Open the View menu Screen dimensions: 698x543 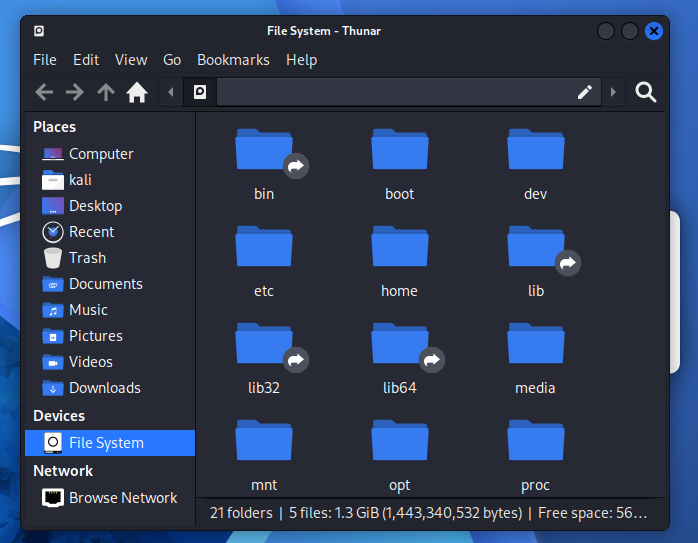click(131, 60)
